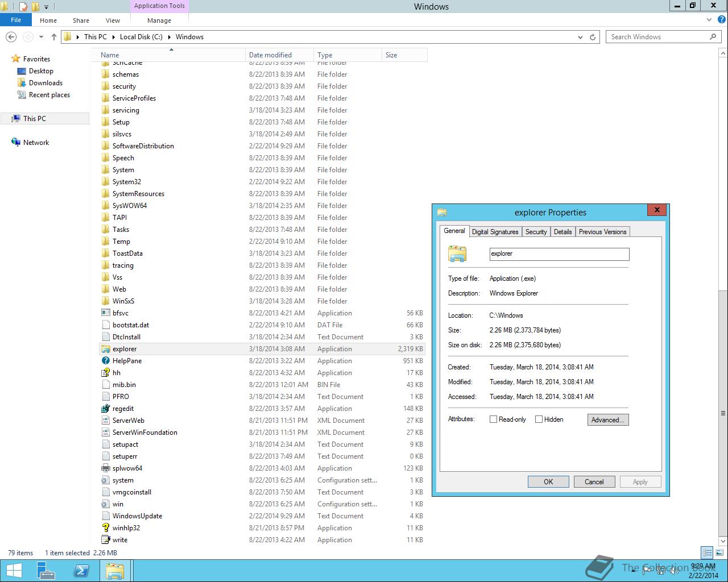The image size is (728, 582).
Task: Expand the ribbon chevron
Action: [x=709, y=20]
